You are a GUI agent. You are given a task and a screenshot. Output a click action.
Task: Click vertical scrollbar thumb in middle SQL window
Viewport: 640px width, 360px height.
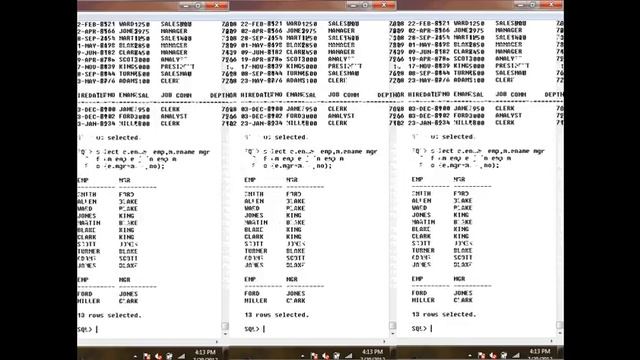pos(392,325)
